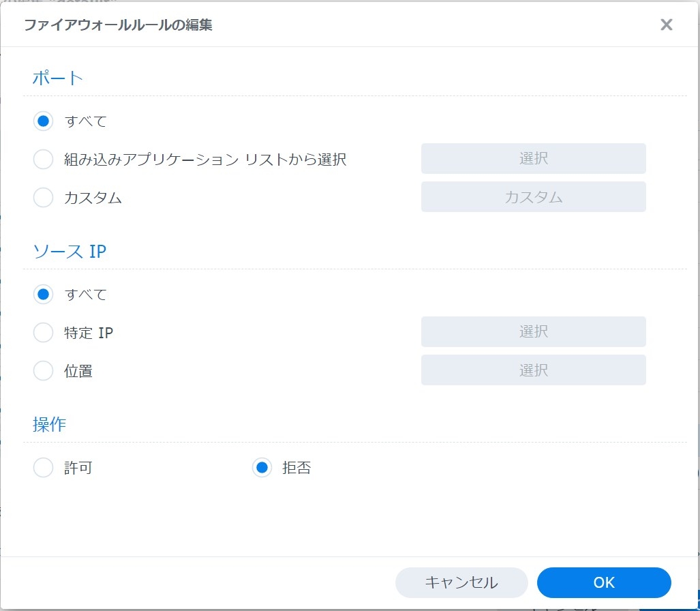Select the すべて radio under ポート

(44, 121)
